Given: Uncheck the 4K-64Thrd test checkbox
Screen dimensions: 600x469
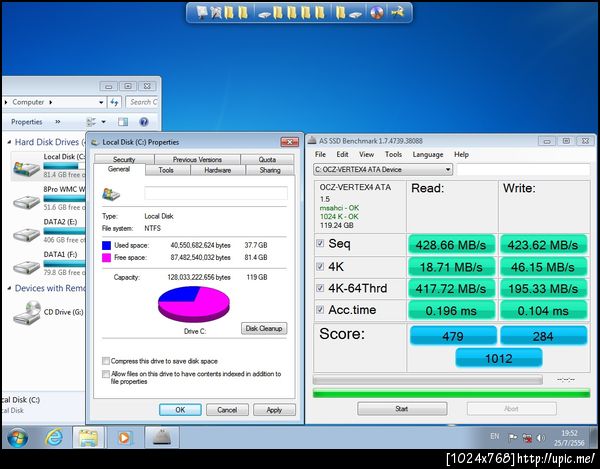Looking at the screenshot, I should tap(320, 288).
